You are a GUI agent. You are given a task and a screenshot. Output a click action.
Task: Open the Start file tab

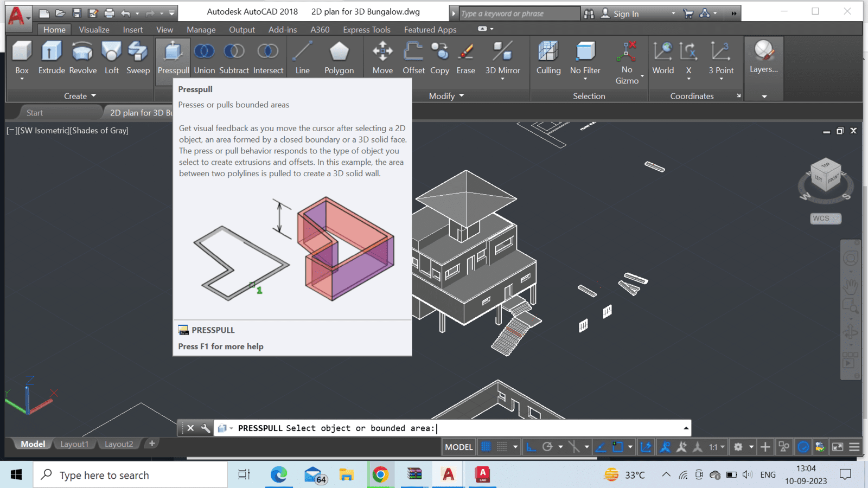pos(35,113)
